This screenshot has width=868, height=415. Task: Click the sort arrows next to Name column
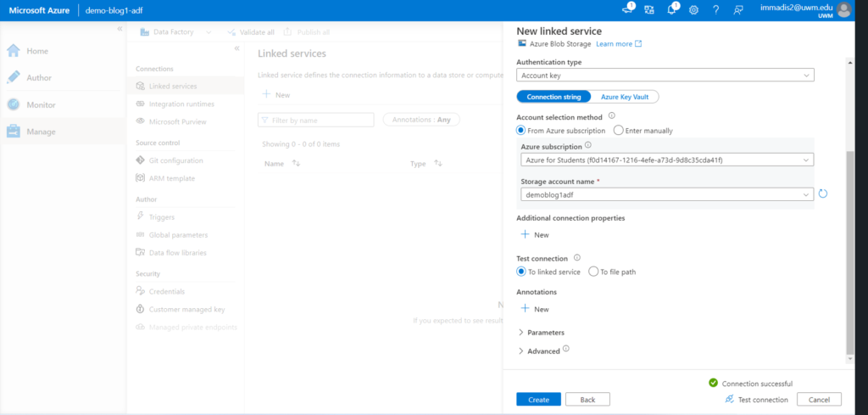click(x=296, y=164)
